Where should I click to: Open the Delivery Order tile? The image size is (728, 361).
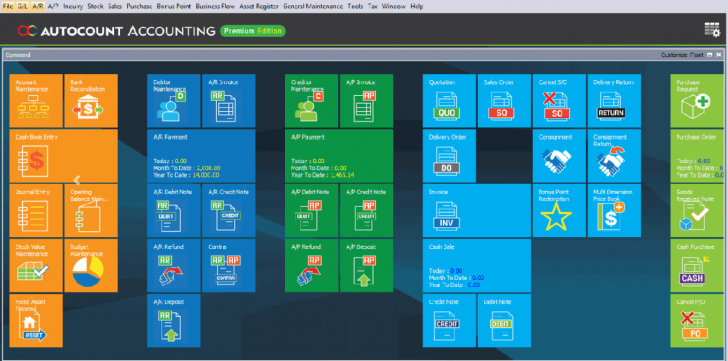(x=449, y=156)
